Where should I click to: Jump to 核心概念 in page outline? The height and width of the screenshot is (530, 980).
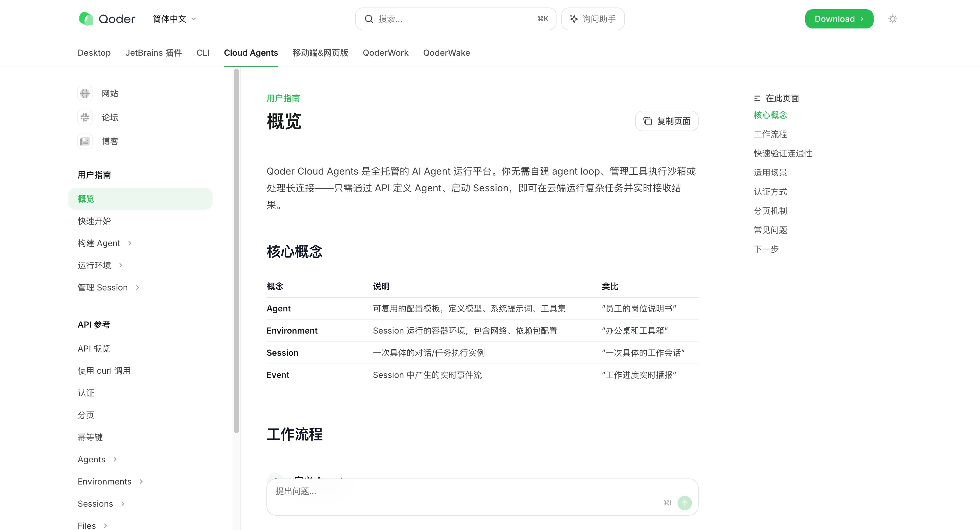pos(771,115)
